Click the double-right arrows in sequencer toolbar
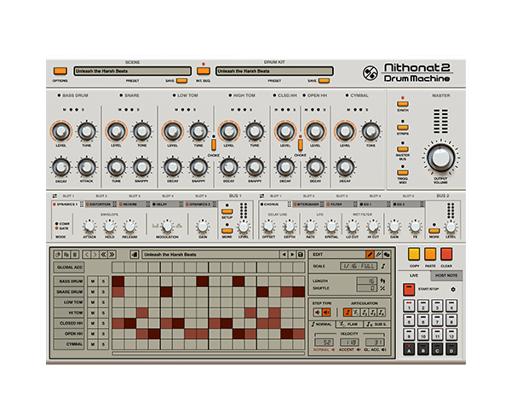 click(112, 255)
